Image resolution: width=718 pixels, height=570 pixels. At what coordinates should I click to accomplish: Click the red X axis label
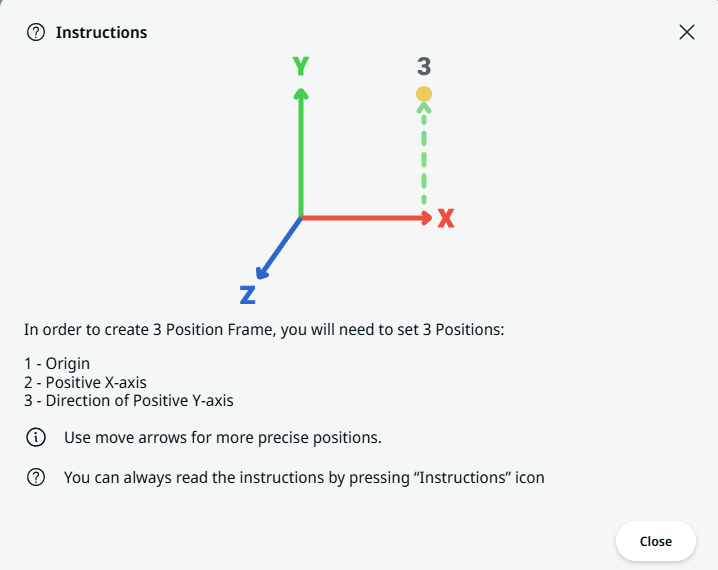(446, 218)
